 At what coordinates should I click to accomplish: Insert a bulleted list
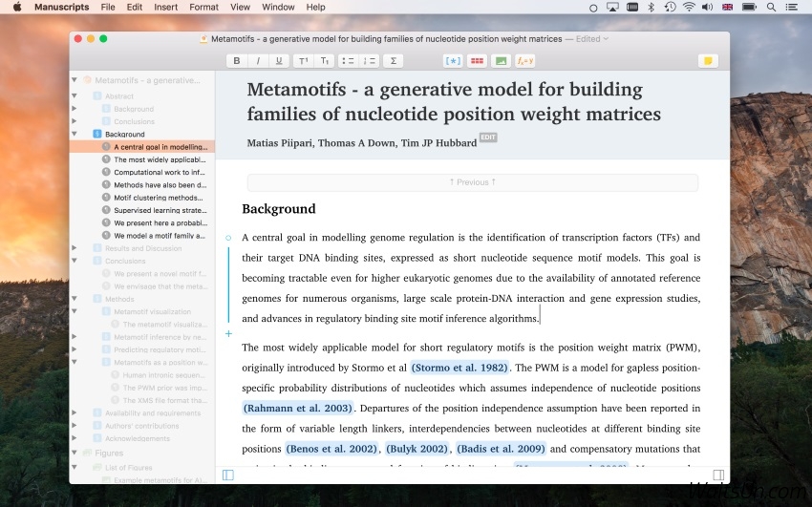pos(348,61)
